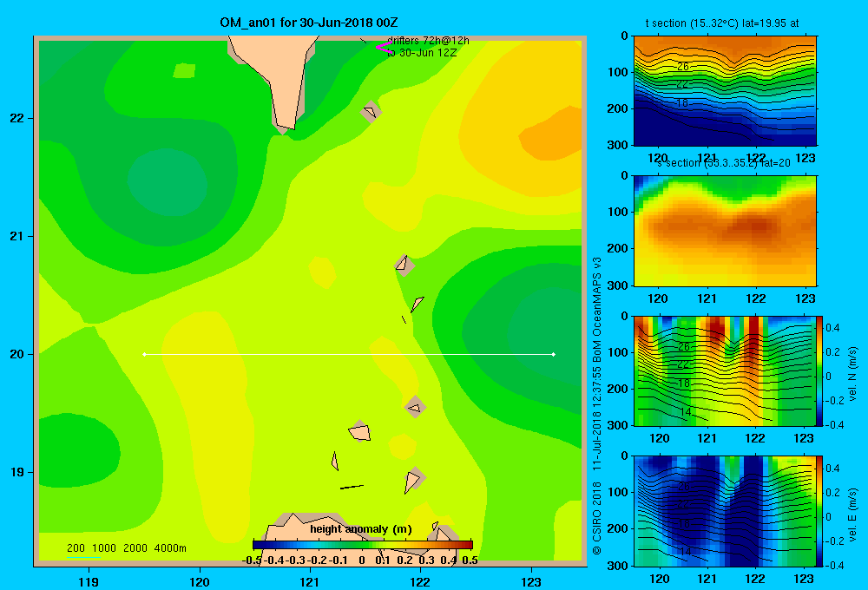The width and height of the screenshot is (868, 590).
Task: Click the "s section" salinity heading
Action: tap(723, 163)
